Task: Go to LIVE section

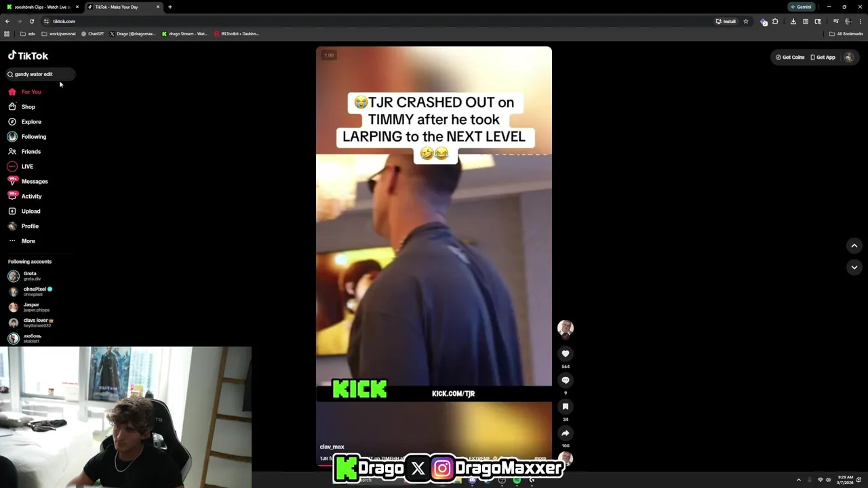Action: tap(20, 166)
